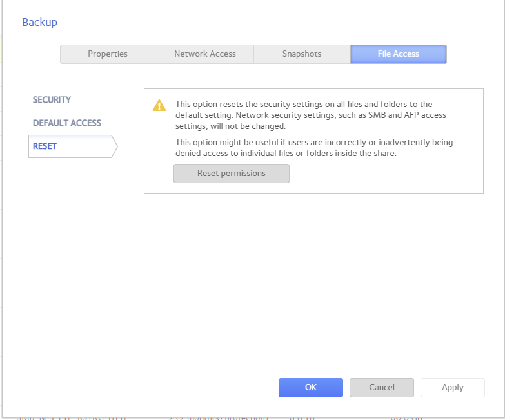The height and width of the screenshot is (420, 505).
Task: Switch to the Properties tab
Action: pos(108,54)
